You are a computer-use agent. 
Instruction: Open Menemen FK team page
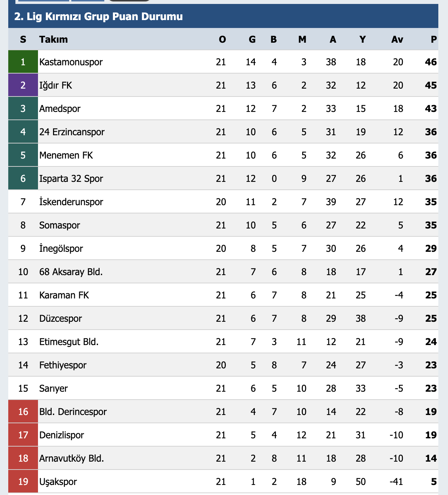66,155
